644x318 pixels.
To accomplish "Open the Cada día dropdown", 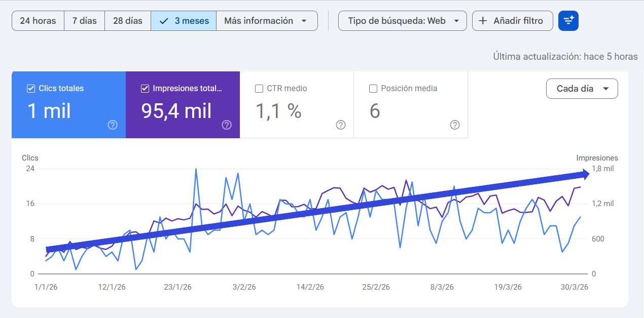I will pos(582,88).
